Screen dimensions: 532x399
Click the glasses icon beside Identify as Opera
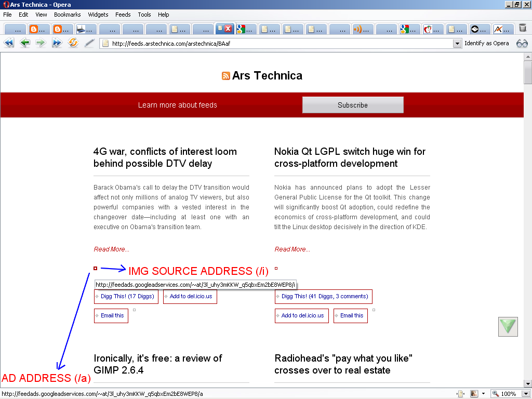pos(522,44)
